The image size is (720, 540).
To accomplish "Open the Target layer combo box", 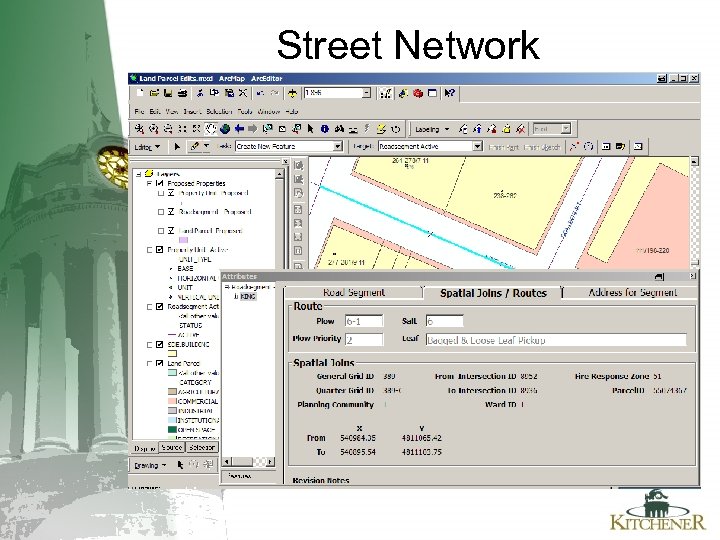I will 430,146.
